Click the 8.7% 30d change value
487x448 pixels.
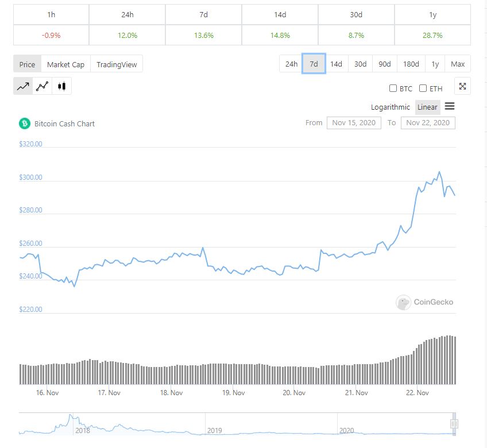tap(356, 35)
